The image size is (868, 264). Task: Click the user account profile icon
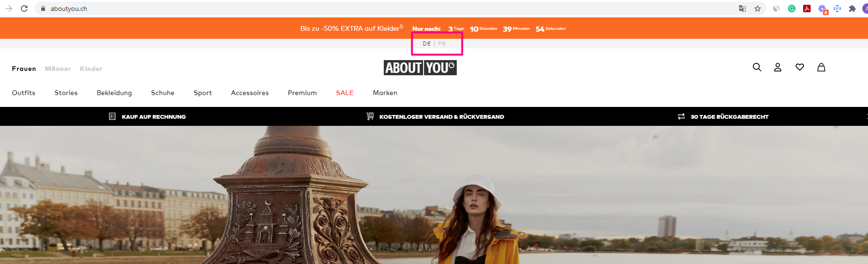778,67
